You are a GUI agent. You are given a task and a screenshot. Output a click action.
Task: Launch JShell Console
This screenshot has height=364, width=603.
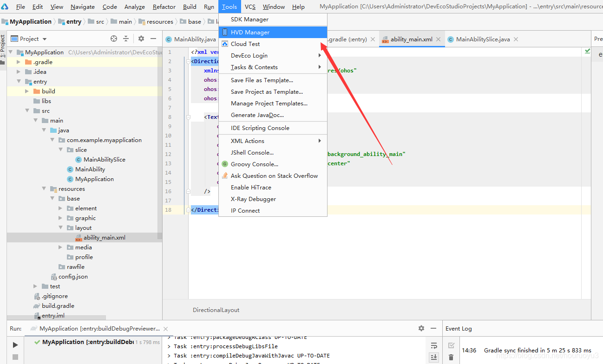pyautogui.click(x=273, y=152)
